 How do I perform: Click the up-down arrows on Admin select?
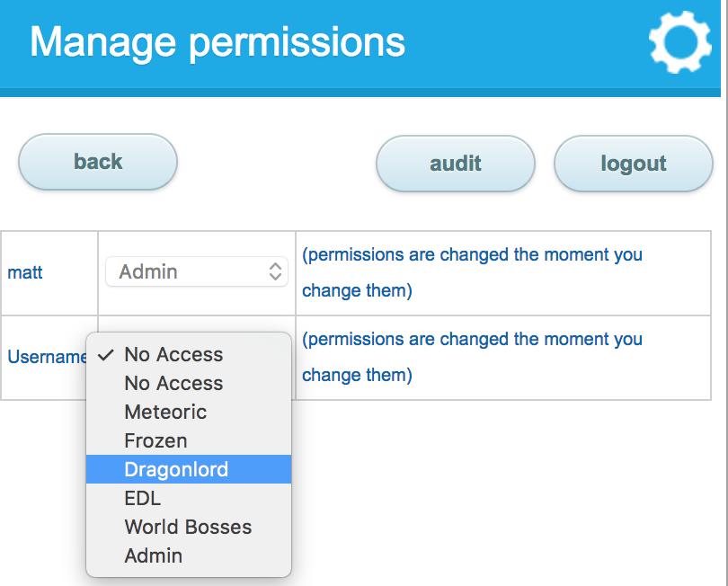[275, 271]
